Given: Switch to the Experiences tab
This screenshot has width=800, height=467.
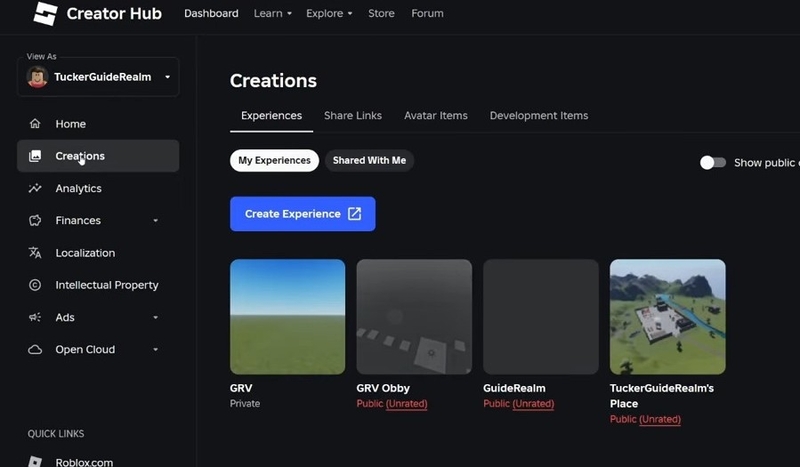Looking at the screenshot, I should [271, 116].
